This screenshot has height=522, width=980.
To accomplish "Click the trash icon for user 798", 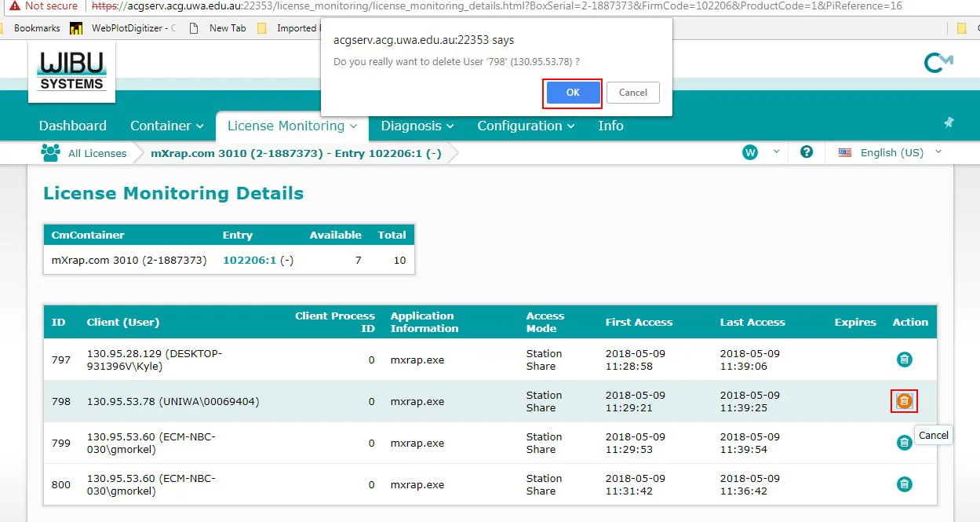I will pyautogui.click(x=904, y=401).
